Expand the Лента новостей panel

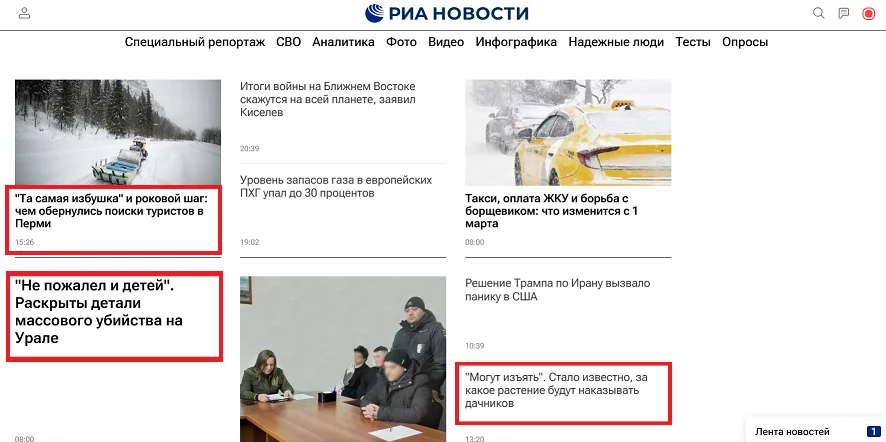pyautogui.click(x=815, y=431)
